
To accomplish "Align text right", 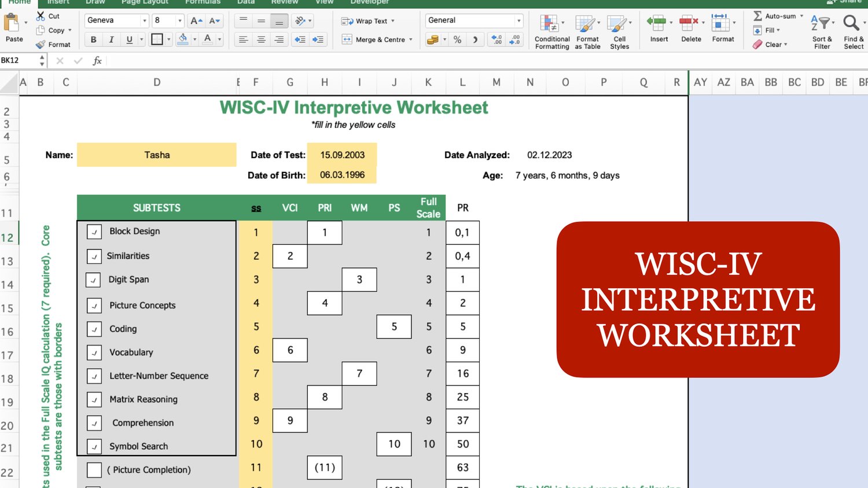I will [x=279, y=39].
